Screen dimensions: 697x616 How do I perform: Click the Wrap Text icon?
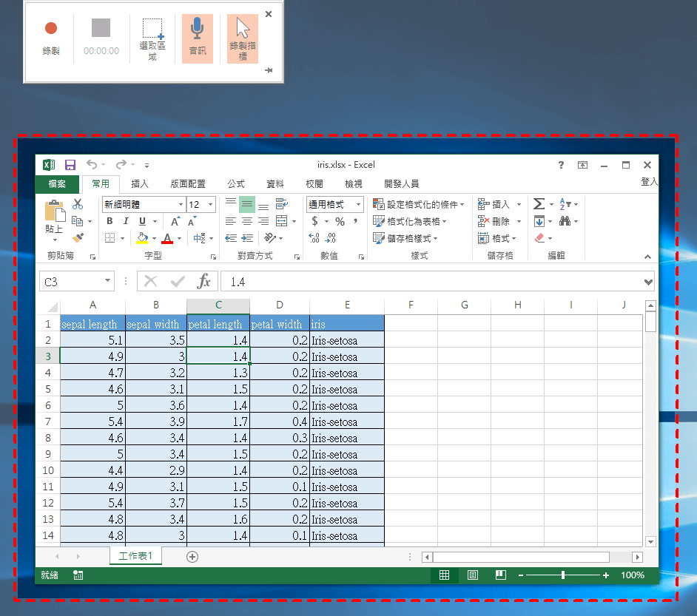pyautogui.click(x=281, y=204)
